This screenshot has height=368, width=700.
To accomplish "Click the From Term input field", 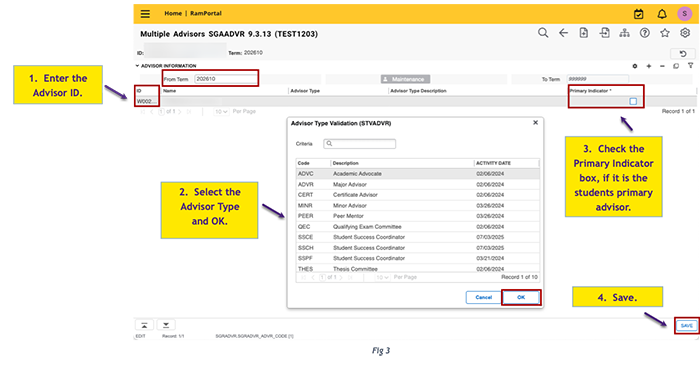I will pos(225,79).
